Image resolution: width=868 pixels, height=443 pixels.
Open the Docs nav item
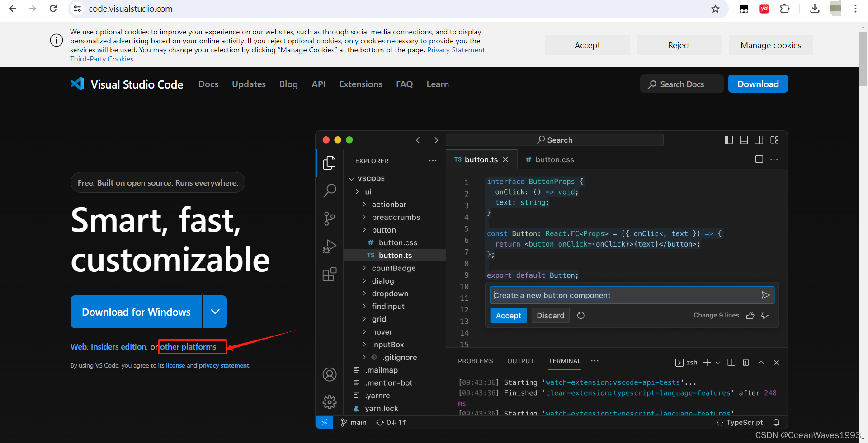pyautogui.click(x=208, y=84)
